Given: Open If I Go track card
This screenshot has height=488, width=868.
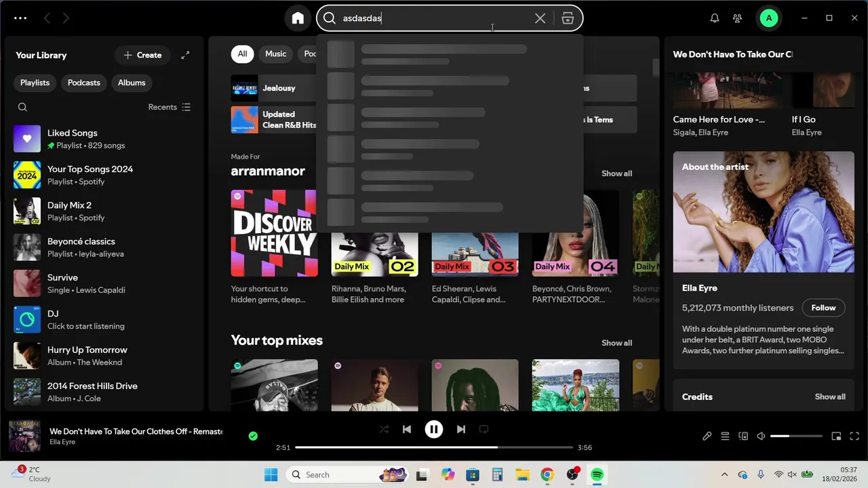Looking at the screenshot, I should pyautogui.click(x=823, y=105).
